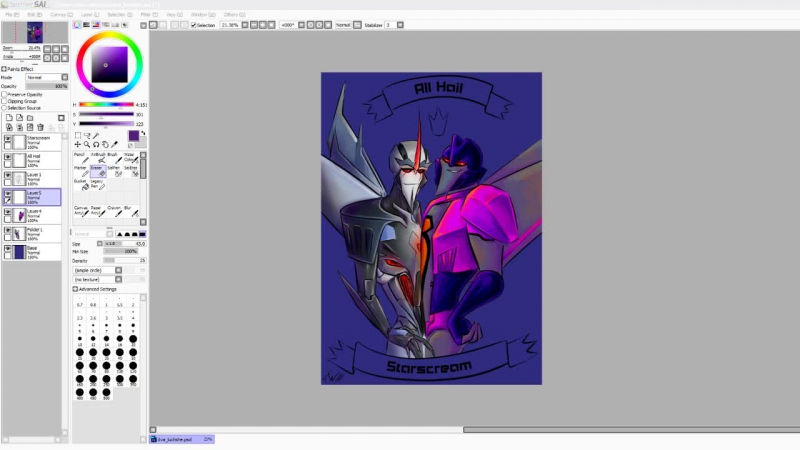800x450 pixels.
Task: Click the Crayon tool
Action: pyautogui.click(x=115, y=210)
